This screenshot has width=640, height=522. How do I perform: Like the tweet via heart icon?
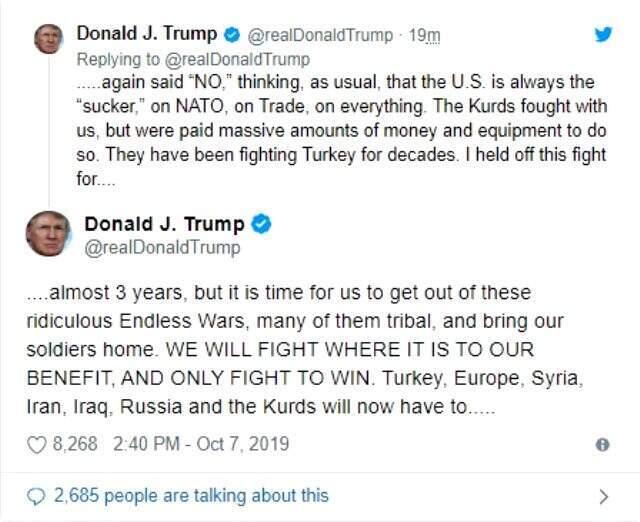[36, 445]
